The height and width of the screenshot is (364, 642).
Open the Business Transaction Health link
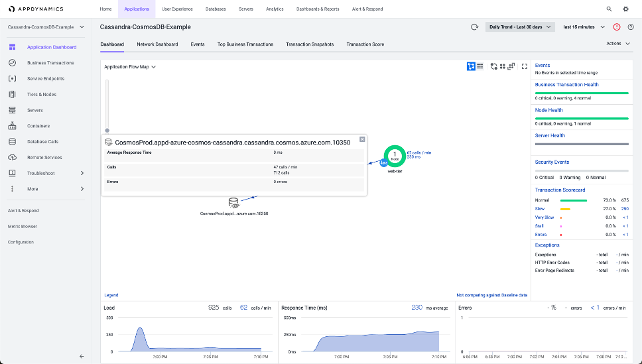tap(566, 85)
